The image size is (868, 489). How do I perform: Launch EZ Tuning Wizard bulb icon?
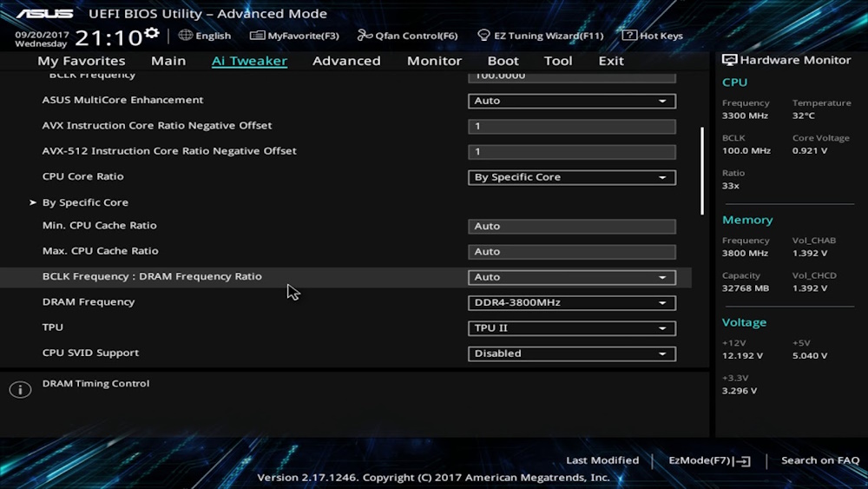(483, 36)
